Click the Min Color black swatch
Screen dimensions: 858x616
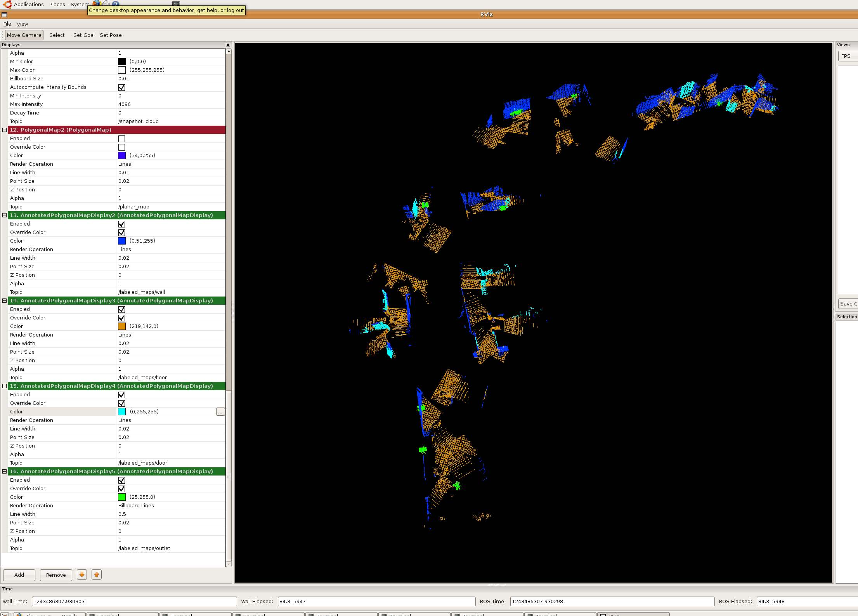121,61
